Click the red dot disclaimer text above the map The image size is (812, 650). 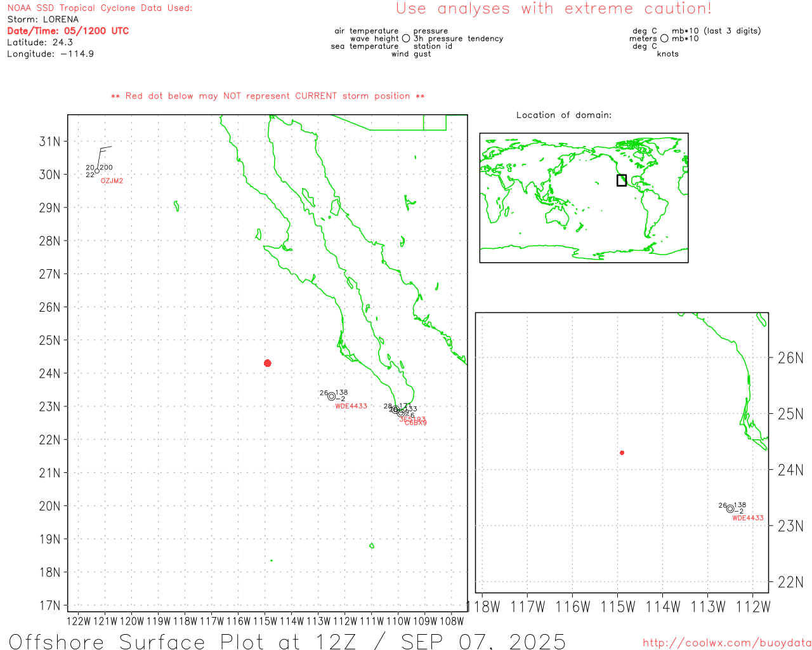(x=268, y=96)
